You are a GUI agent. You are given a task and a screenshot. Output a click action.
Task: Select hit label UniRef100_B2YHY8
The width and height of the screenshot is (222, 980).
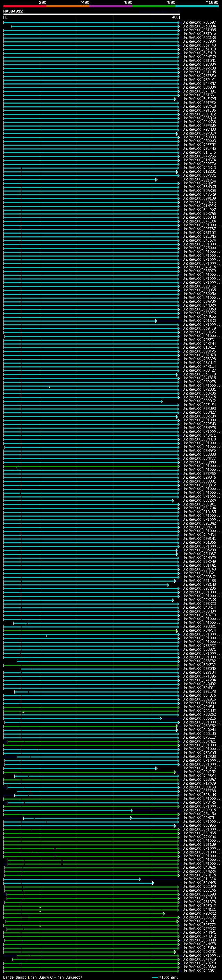199,883
